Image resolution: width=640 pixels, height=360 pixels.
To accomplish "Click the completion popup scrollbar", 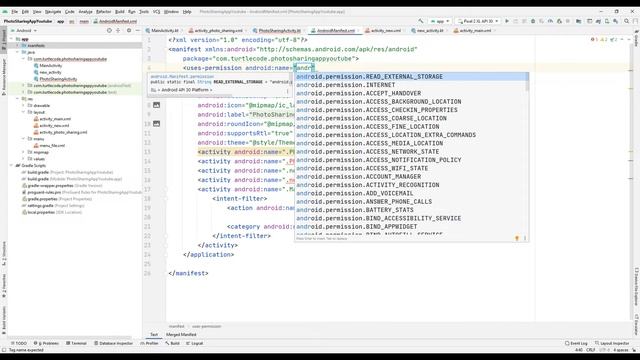I will click(527, 82).
